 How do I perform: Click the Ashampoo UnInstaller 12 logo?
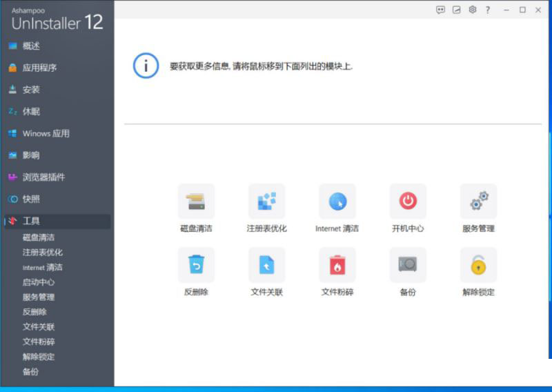[x=57, y=19]
